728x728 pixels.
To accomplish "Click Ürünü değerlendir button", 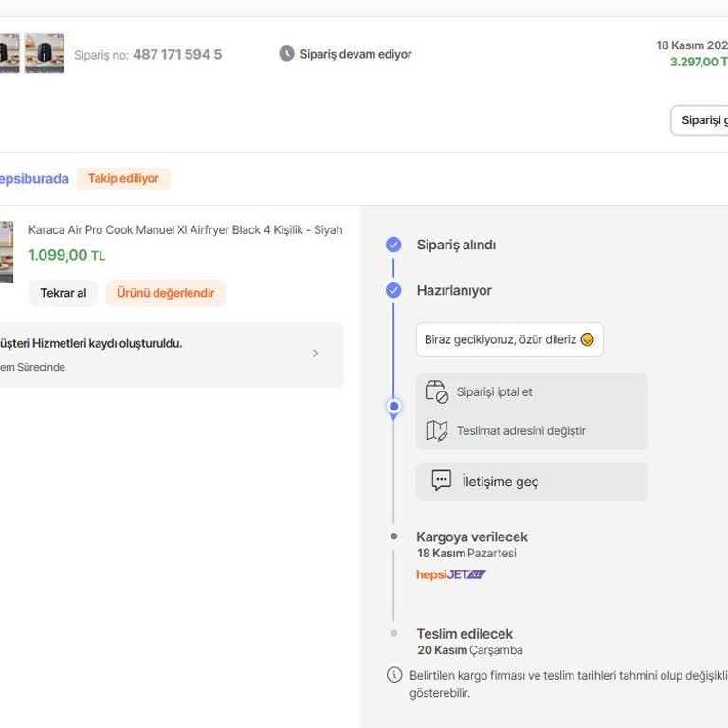I will click(x=166, y=293).
